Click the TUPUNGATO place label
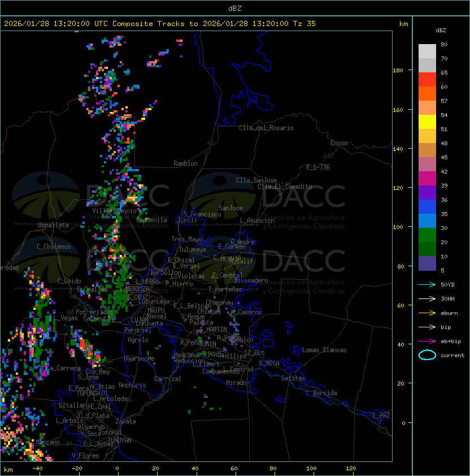This screenshot has height=476, width=470. (x=92, y=393)
